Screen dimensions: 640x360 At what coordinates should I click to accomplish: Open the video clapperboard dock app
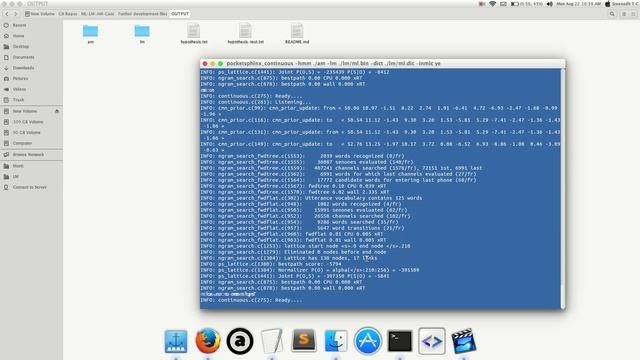[x=464, y=340]
